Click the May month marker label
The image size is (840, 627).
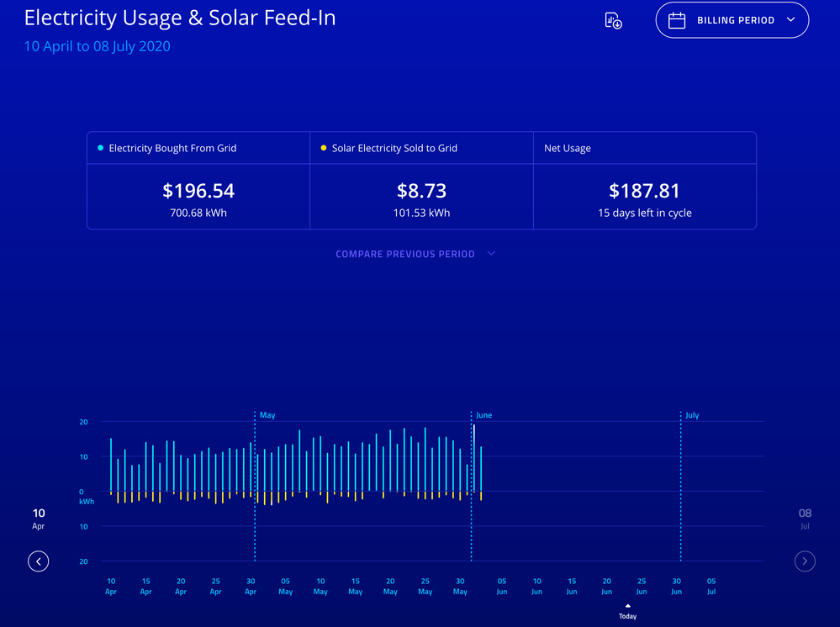point(267,415)
